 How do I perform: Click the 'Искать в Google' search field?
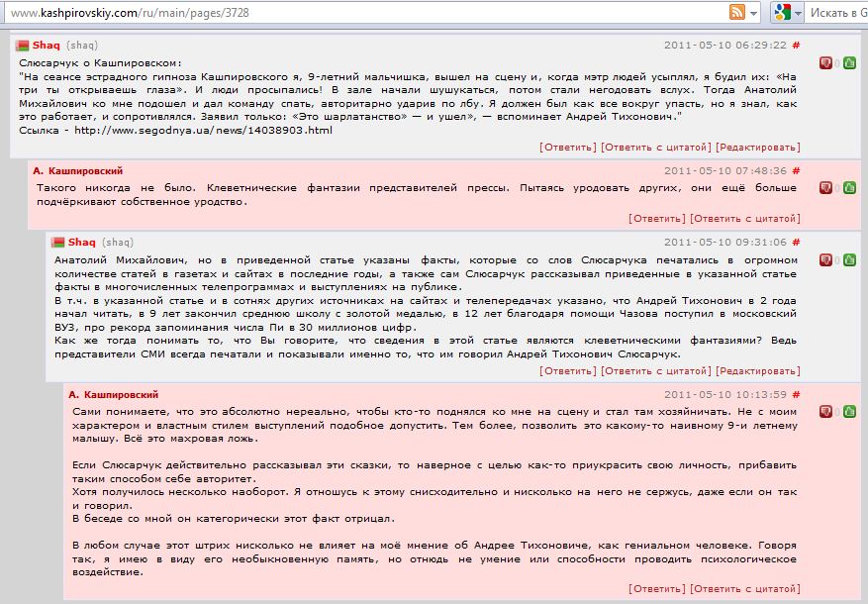[837, 12]
